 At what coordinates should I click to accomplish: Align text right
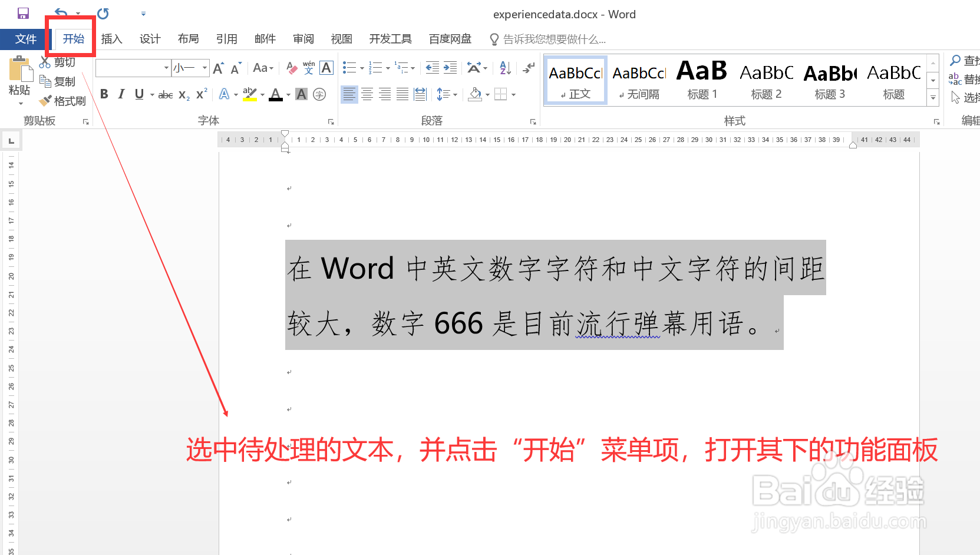coord(385,94)
